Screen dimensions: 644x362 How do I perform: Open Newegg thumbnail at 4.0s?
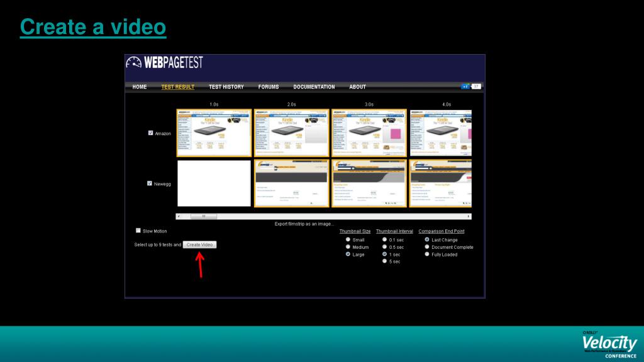point(440,184)
